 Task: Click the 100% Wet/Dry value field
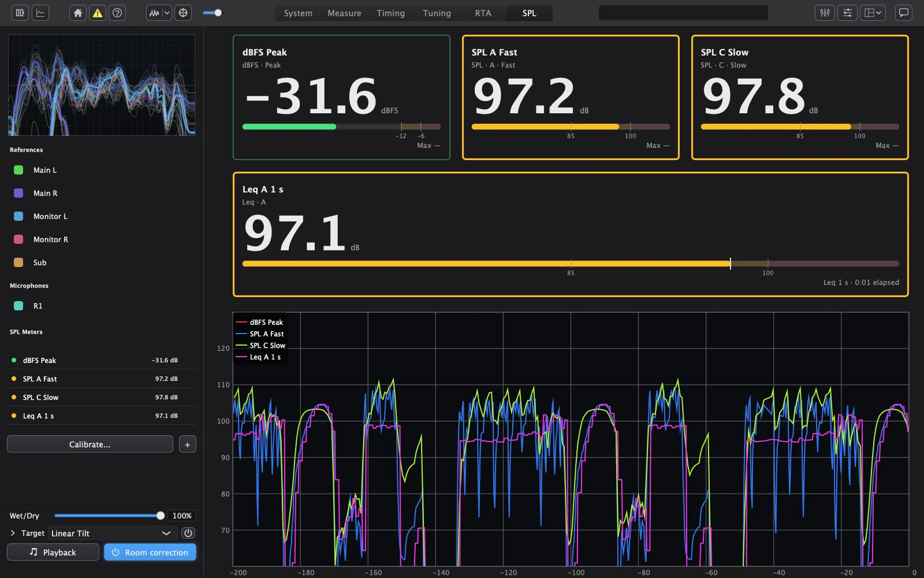182,516
